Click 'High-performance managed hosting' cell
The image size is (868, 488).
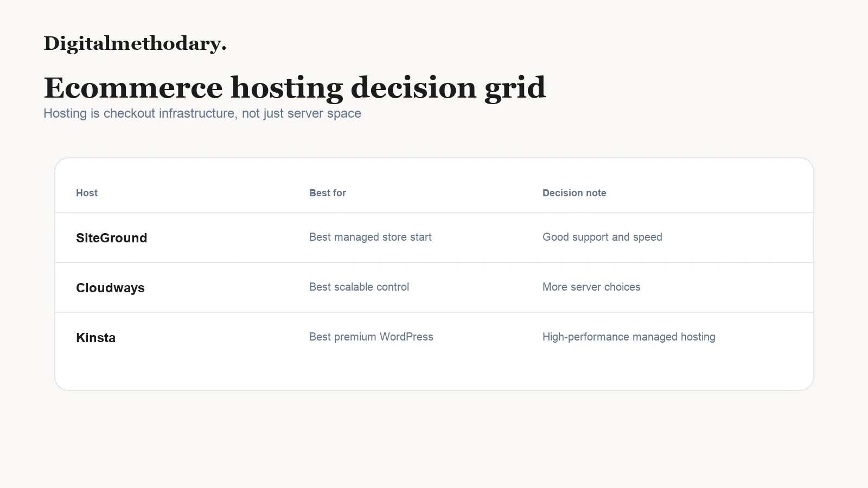click(629, 337)
